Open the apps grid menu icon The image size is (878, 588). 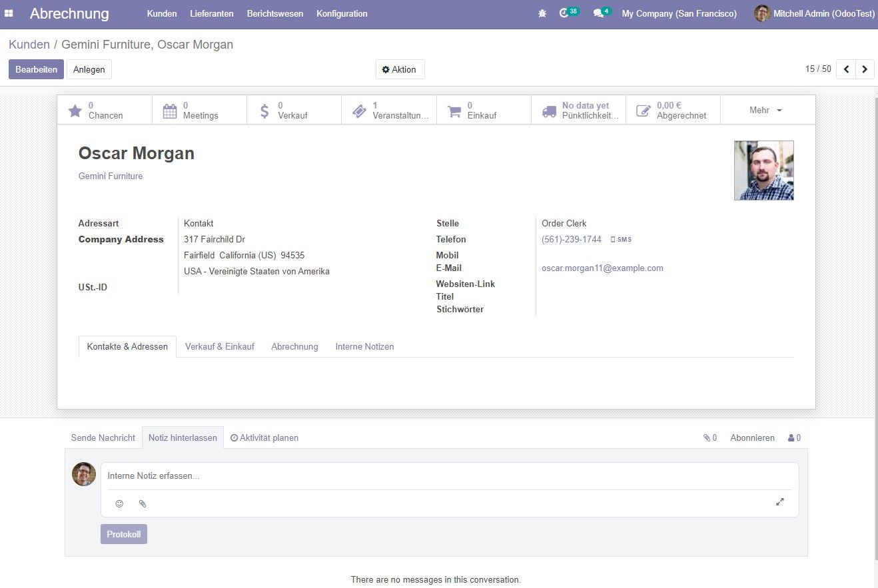point(9,13)
